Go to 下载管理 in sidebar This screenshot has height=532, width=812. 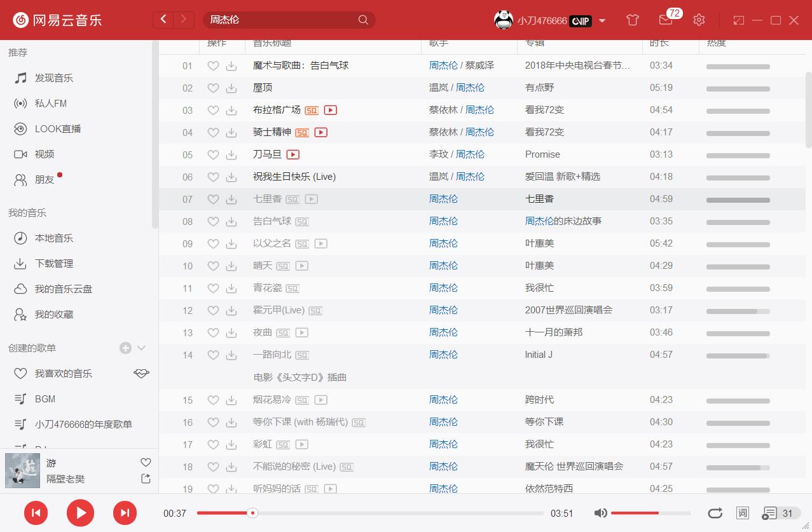(53, 264)
